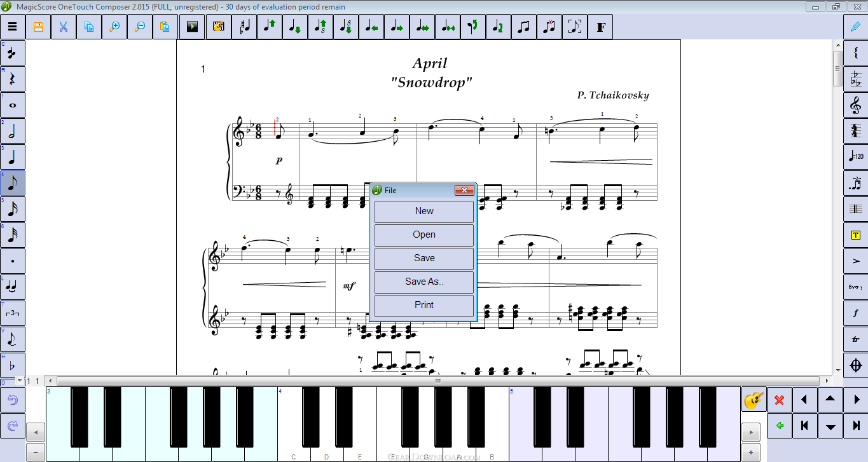The height and width of the screenshot is (462, 868).
Task: Start playback with the green play button
Action: coord(192,27)
